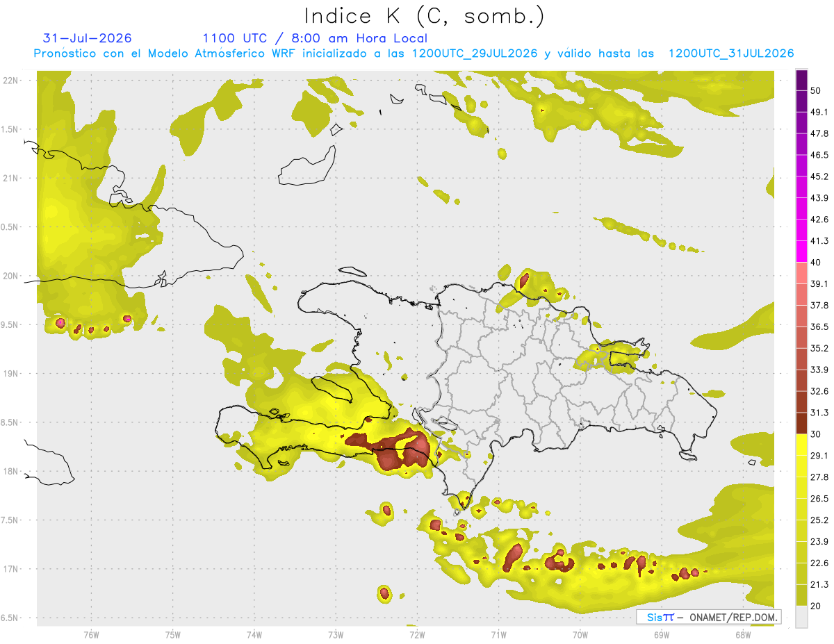Click the "47.8" value on the color scale
The width and height of the screenshot is (834, 644).
819,133
